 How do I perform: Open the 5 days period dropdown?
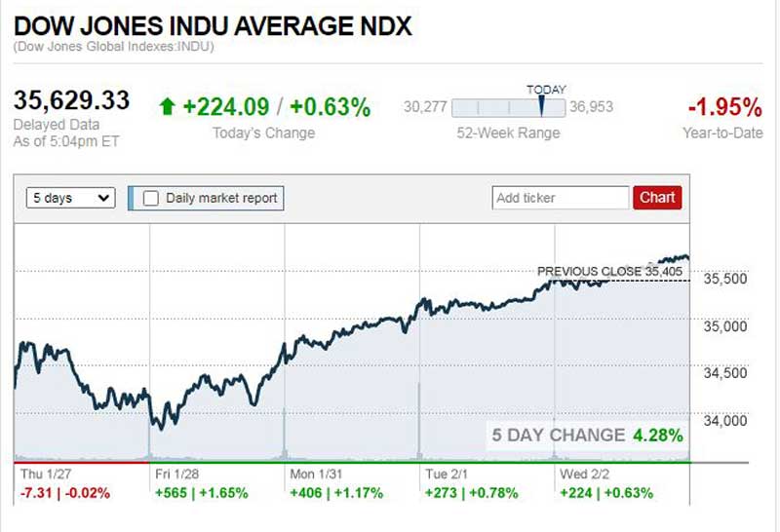[x=71, y=198]
